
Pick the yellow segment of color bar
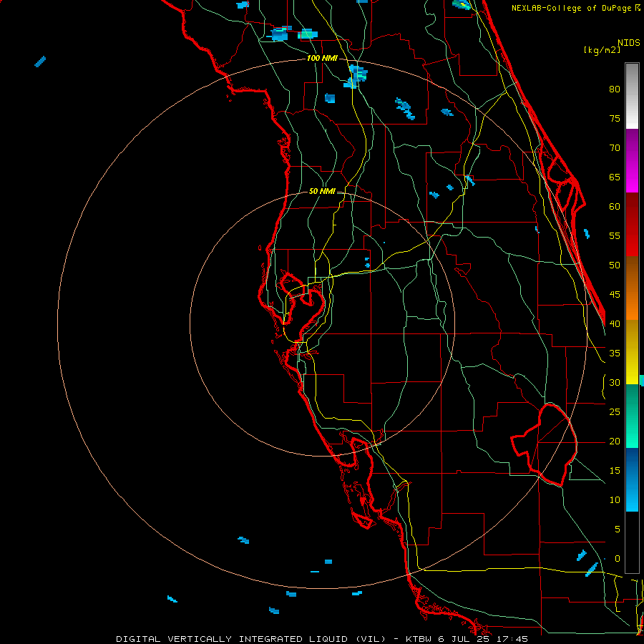point(632,352)
